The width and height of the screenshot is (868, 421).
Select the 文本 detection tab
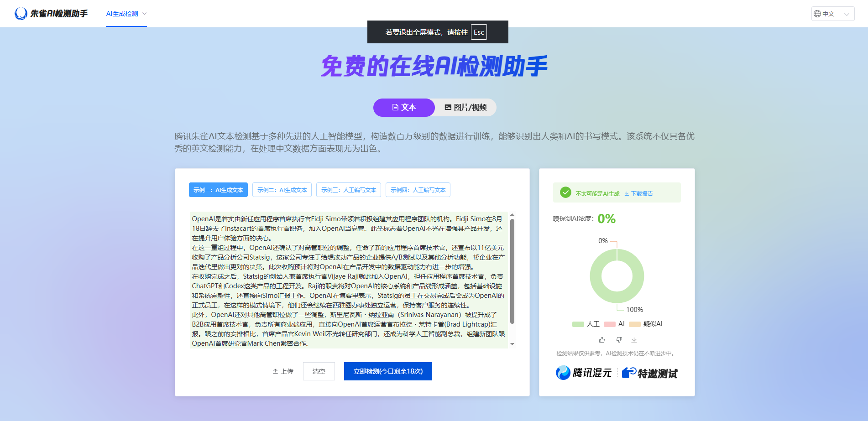click(404, 108)
